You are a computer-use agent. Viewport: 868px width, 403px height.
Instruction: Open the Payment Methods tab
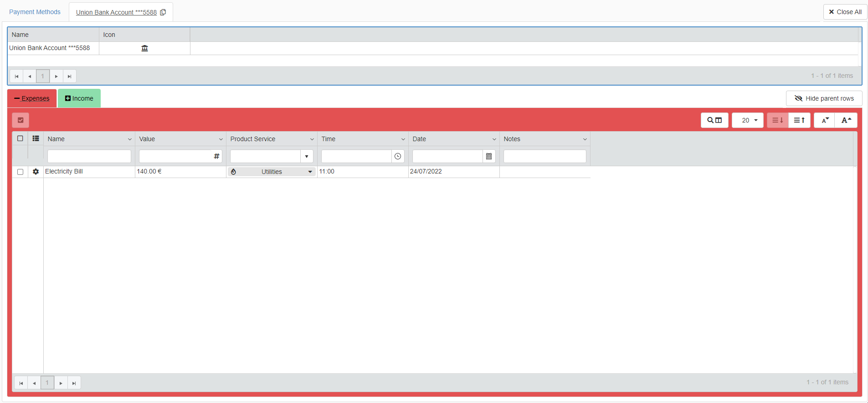[x=35, y=12]
